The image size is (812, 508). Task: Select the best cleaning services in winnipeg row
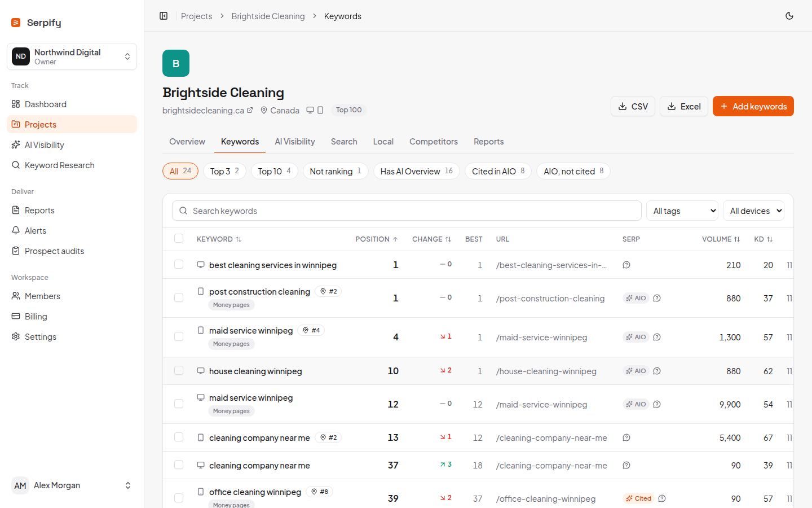pyautogui.click(x=179, y=264)
